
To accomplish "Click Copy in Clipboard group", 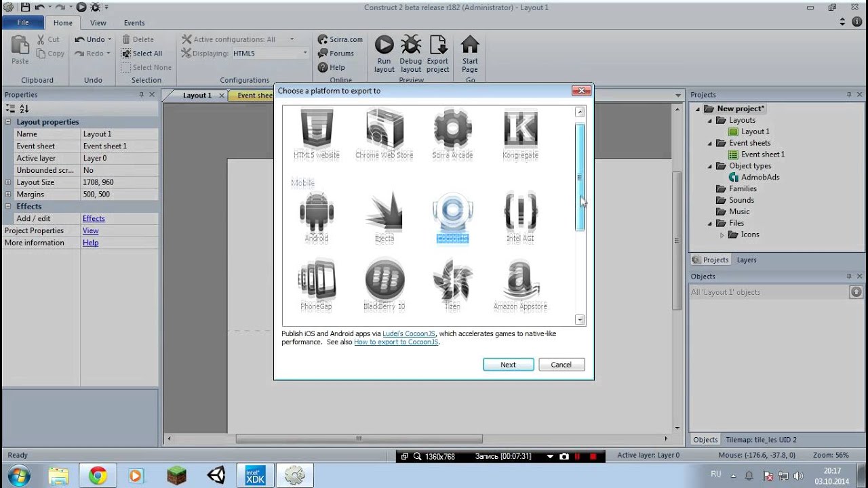I will click(x=50, y=54).
